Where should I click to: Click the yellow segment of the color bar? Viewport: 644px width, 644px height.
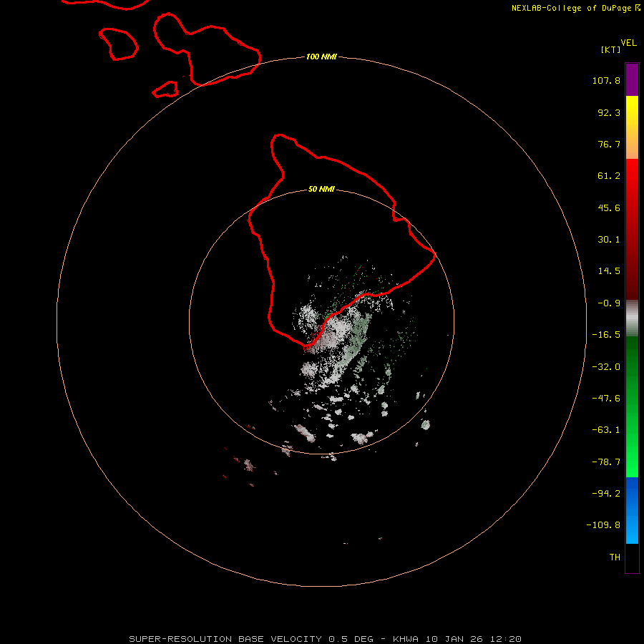pos(632,127)
